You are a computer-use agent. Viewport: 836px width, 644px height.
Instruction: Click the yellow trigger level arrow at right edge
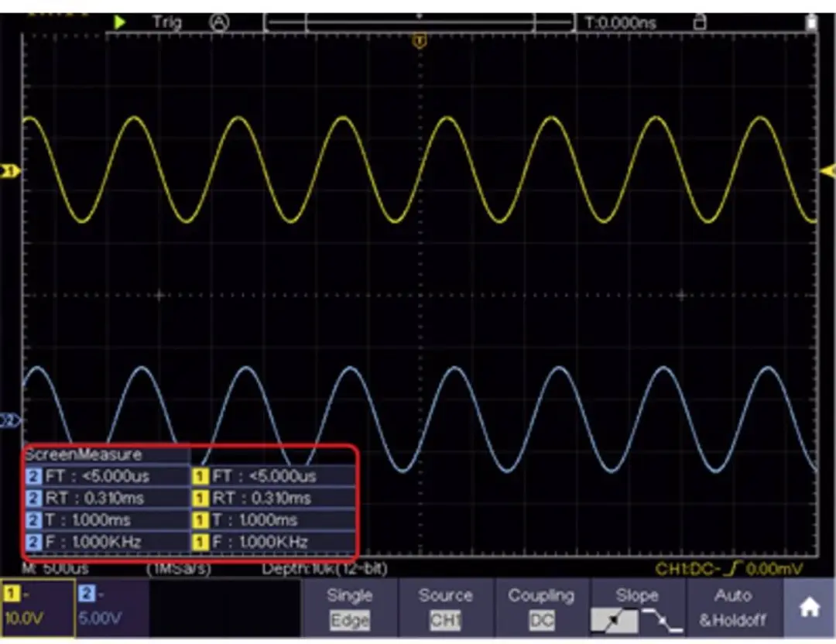coord(827,171)
